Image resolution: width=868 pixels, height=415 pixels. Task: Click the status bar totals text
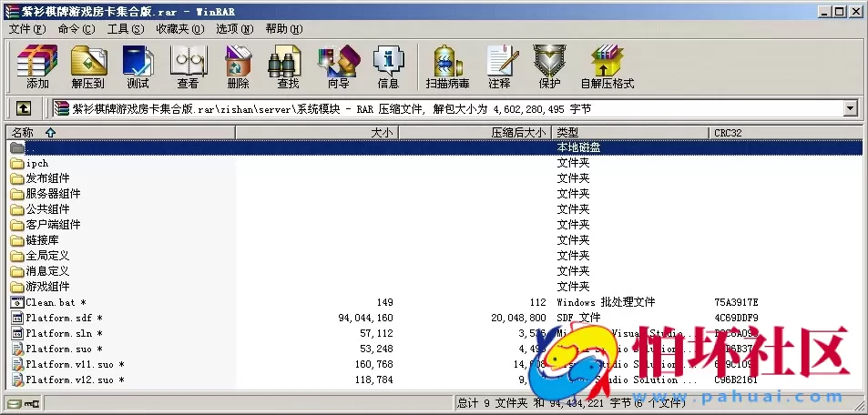570,403
